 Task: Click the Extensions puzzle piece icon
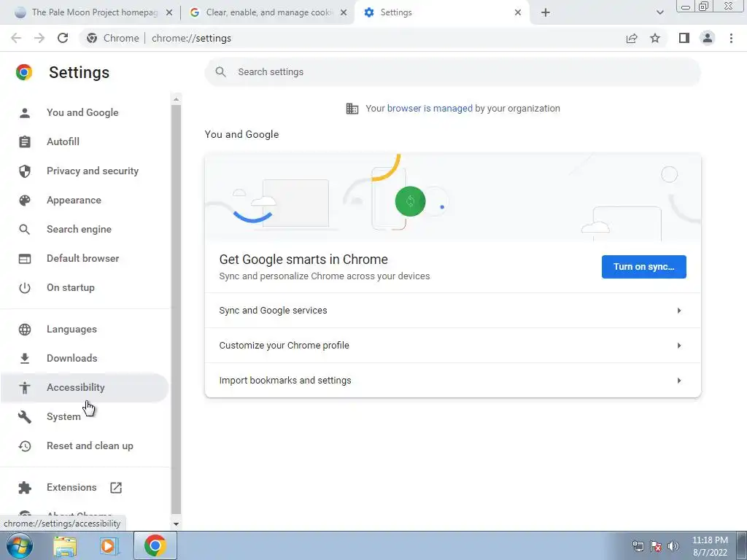25,488
